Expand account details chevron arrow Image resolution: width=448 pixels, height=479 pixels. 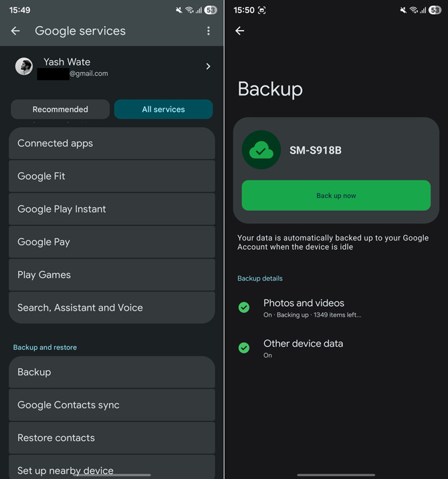click(208, 66)
